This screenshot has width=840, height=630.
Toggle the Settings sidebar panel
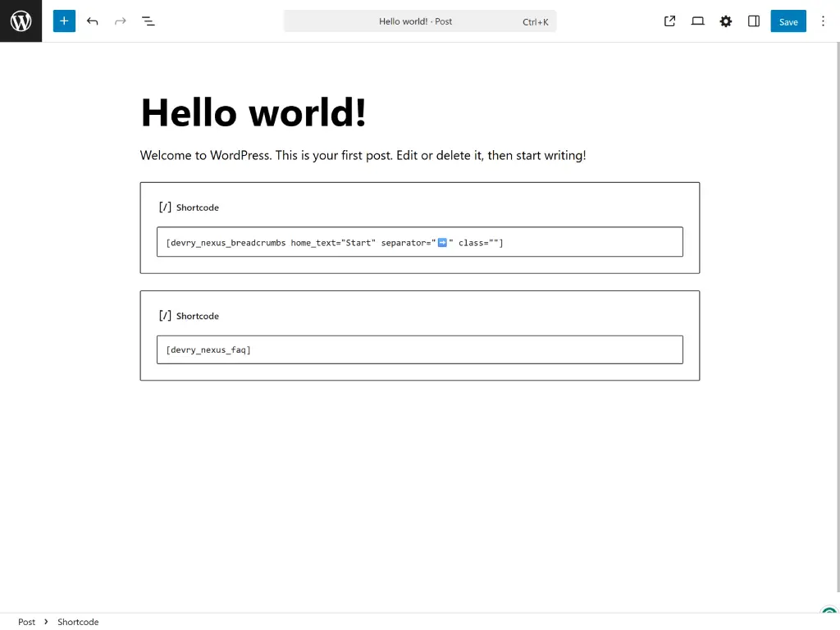[753, 21]
